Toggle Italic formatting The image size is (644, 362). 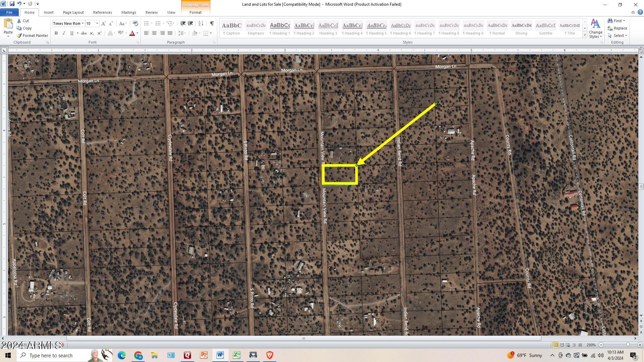point(64,33)
